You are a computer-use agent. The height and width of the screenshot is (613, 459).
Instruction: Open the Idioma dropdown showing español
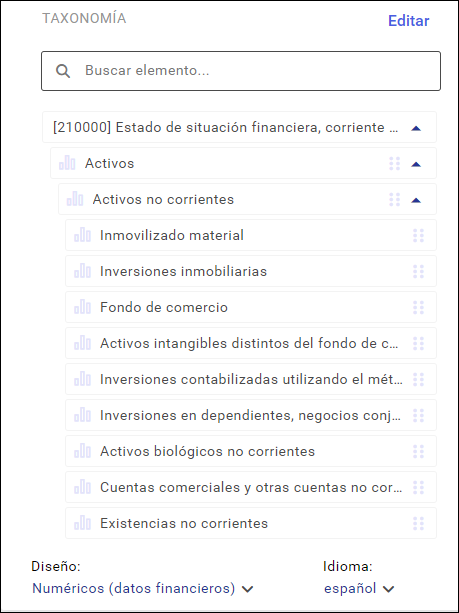(x=359, y=588)
